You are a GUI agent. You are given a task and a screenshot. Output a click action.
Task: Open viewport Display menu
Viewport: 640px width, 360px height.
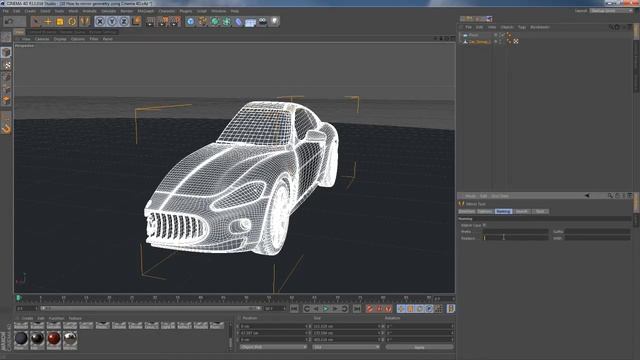[x=60, y=39]
